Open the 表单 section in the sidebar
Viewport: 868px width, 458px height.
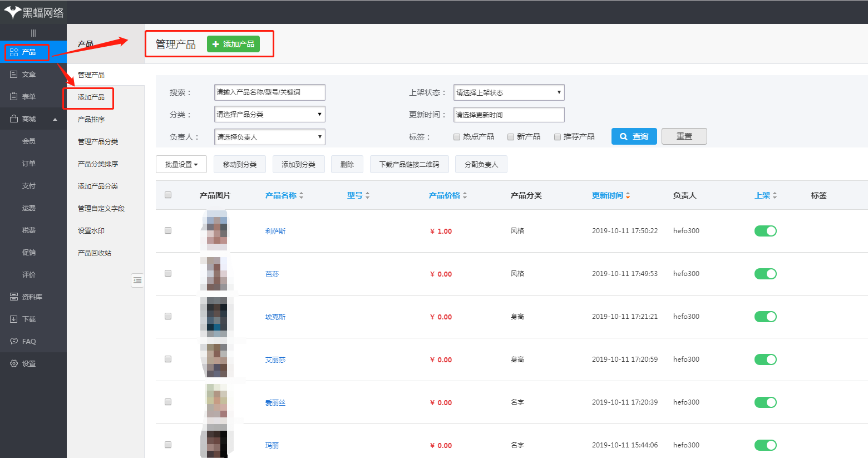pyautogui.click(x=26, y=96)
